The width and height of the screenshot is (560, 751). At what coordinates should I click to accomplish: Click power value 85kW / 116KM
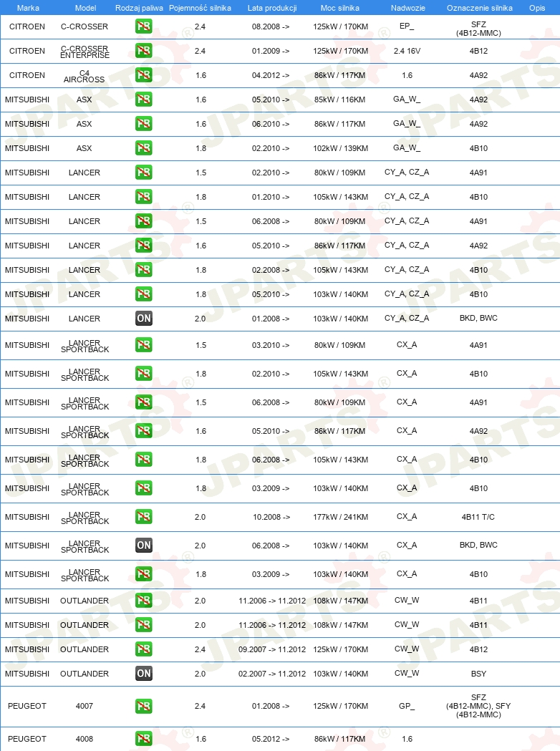[x=340, y=100]
